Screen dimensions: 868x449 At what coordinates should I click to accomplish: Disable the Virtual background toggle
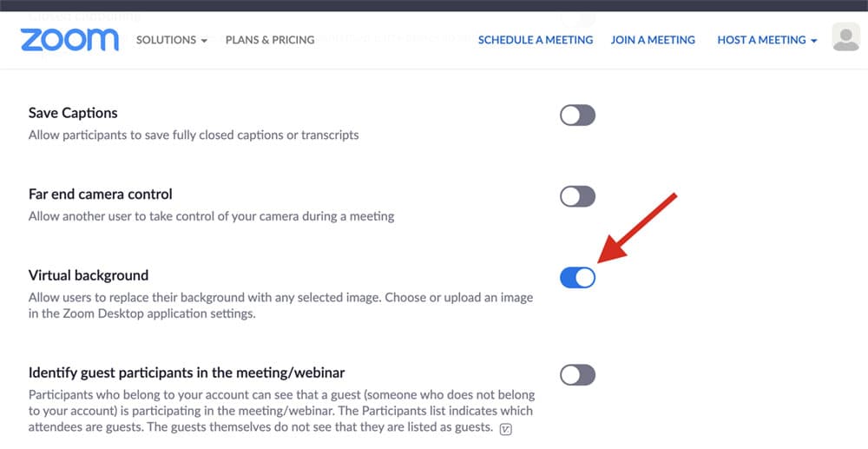pos(577,277)
